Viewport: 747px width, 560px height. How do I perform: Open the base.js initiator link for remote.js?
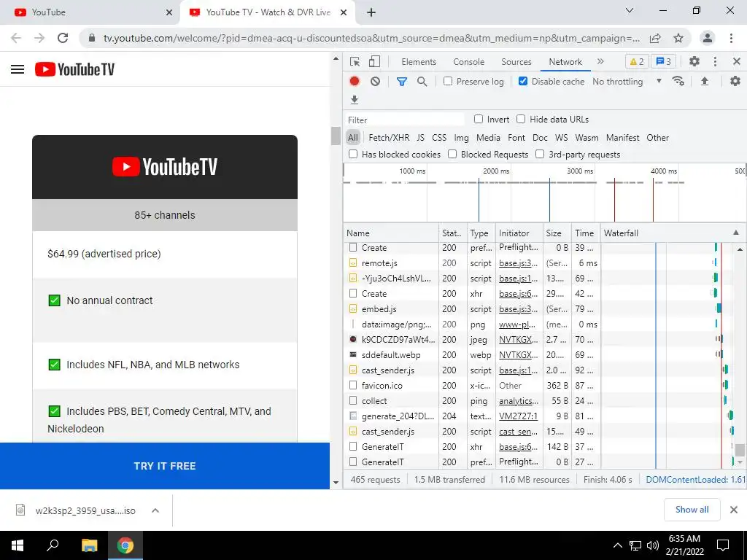[519, 262]
